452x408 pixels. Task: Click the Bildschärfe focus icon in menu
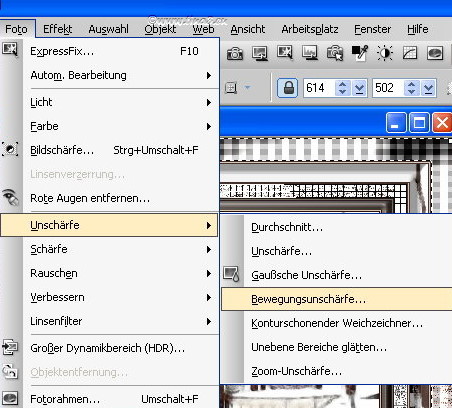point(10,149)
